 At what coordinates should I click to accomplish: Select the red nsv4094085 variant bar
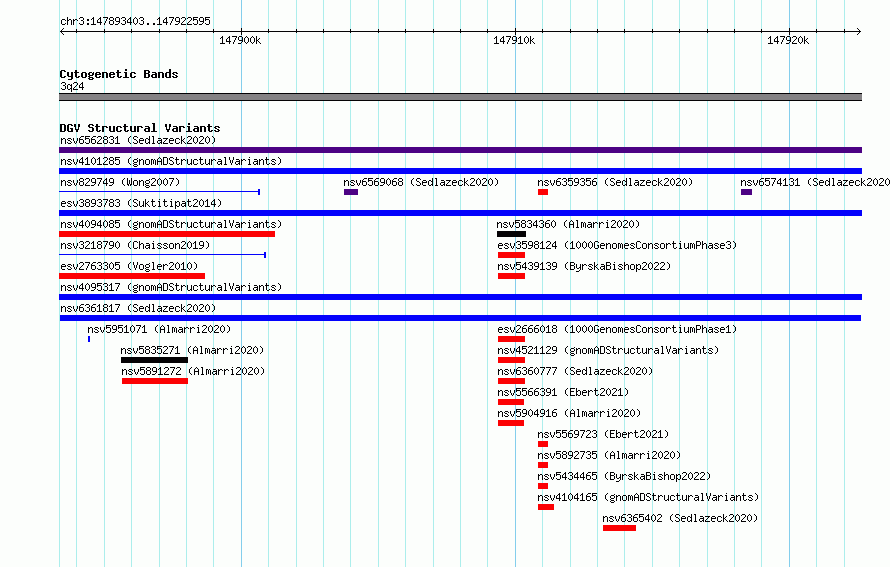pyautogui.click(x=167, y=234)
